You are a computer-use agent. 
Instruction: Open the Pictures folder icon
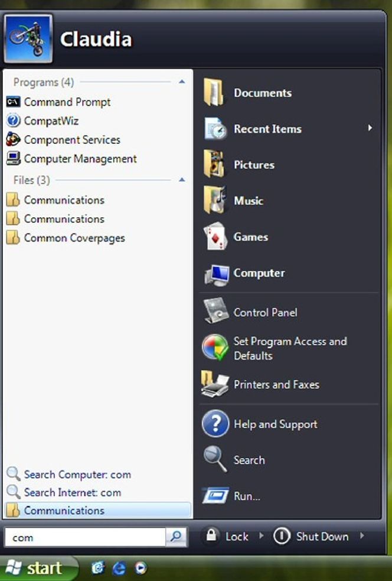click(214, 164)
